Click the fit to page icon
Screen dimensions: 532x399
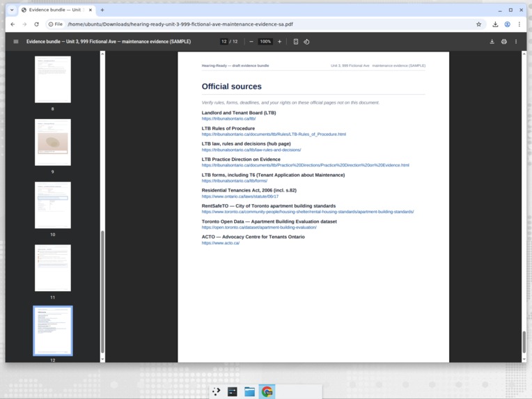(x=295, y=41)
